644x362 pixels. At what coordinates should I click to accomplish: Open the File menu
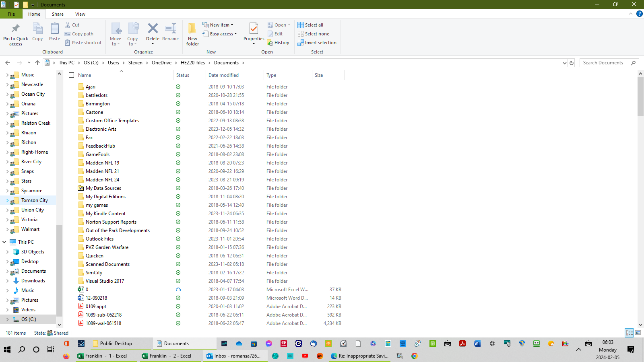(11, 14)
